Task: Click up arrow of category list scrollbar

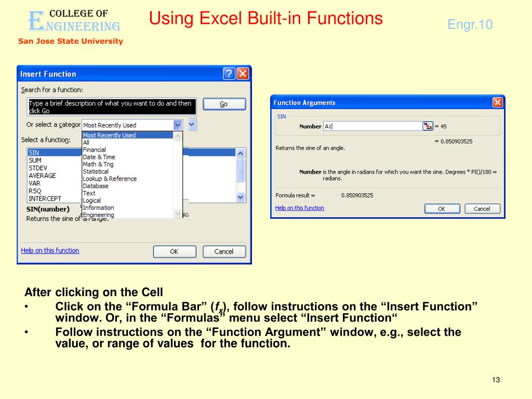Action: tap(178, 136)
